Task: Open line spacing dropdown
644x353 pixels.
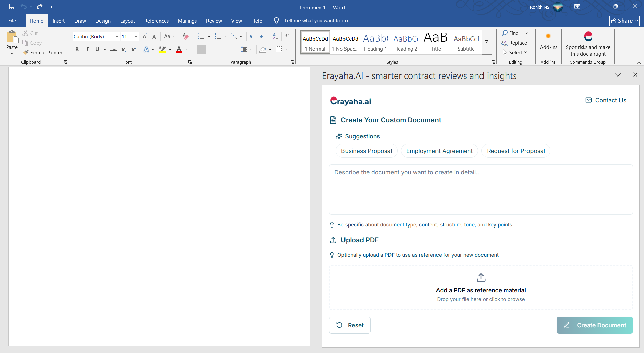Action: coord(246,49)
